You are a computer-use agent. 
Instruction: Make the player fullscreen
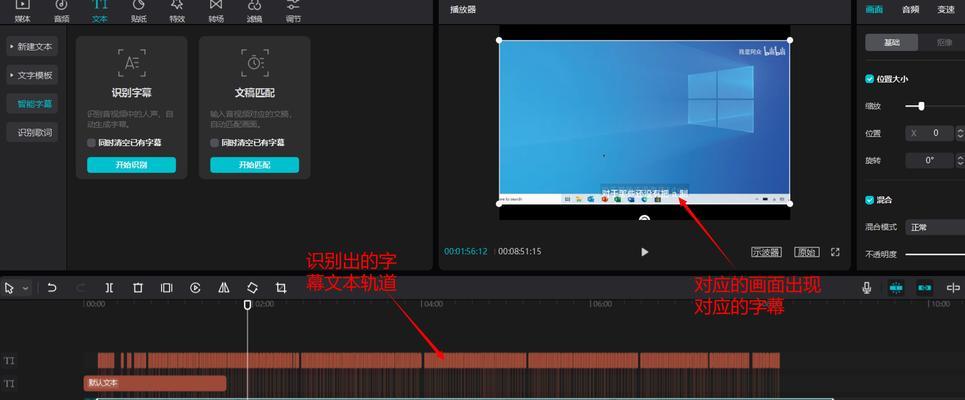click(x=835, y=252)
